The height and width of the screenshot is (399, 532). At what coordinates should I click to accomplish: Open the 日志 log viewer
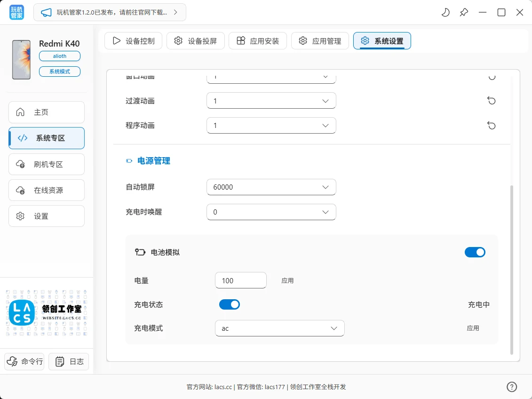[69, 361]
